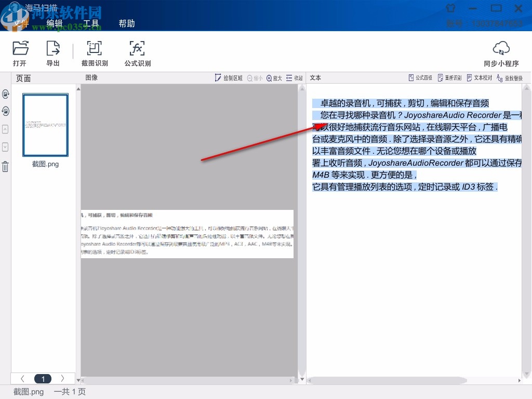Collapse the toolbar via 收起
The width and height of the screenshot is (532, 399).
[295, 77]
